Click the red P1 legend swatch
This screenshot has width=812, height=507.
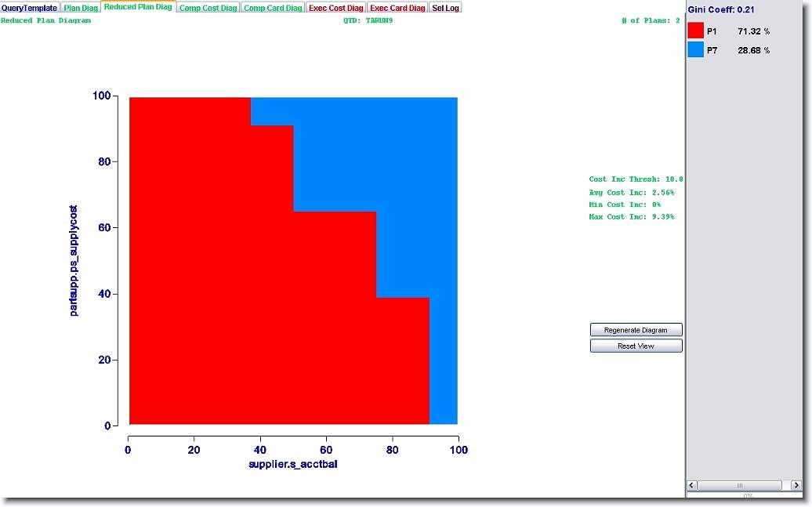pos(695,31)
